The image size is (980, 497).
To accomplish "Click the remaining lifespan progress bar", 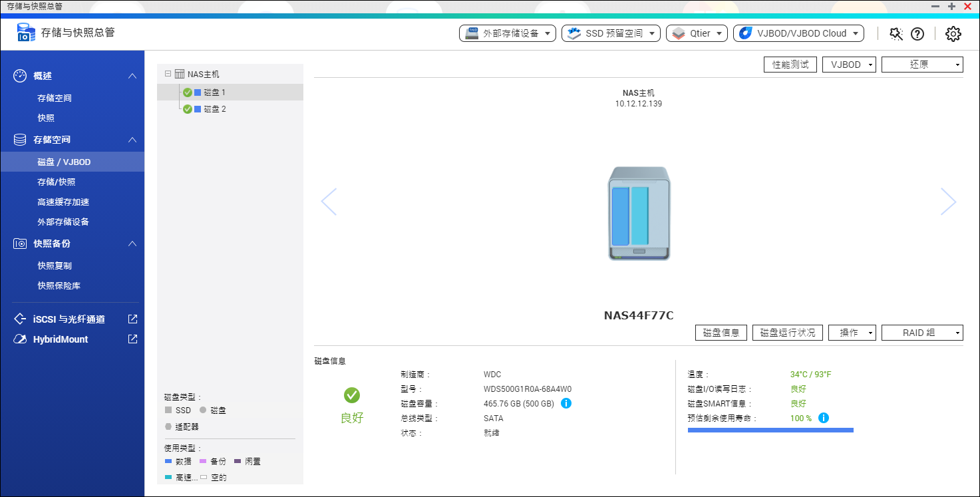I will [x=770, y=430].
